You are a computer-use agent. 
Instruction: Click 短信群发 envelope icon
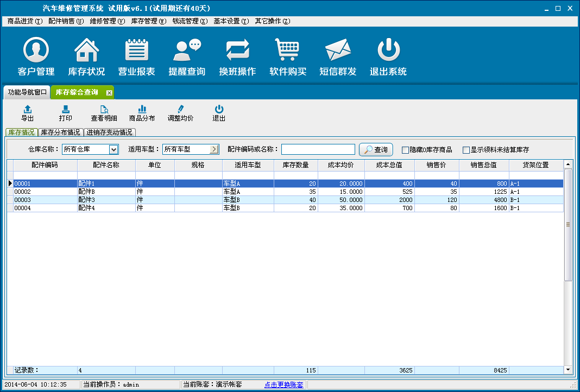[338, 50]
